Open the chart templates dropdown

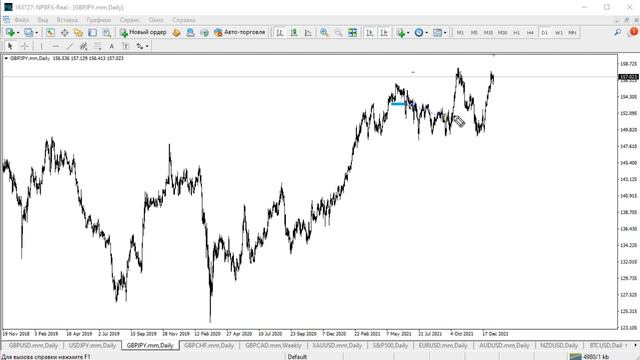coord(445,33)
